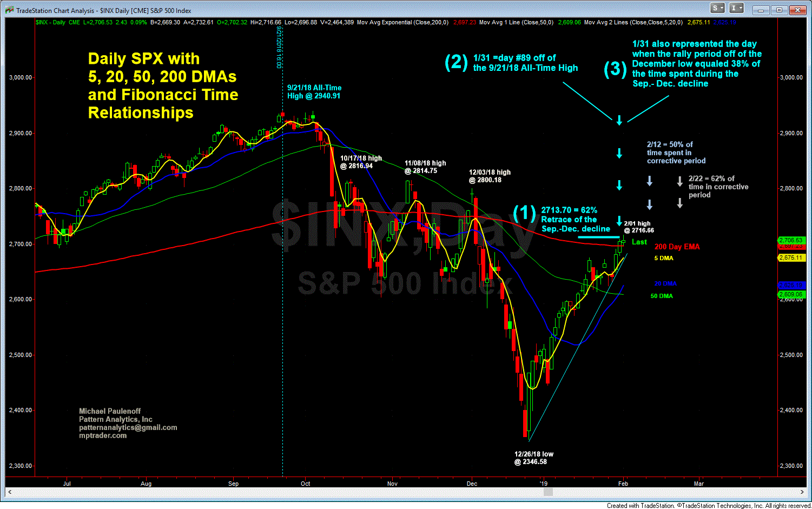Click the '9/21/18 All-Time High @ 2940.91' annotation
Screen dimensions: 812x509
click(314, 91)
